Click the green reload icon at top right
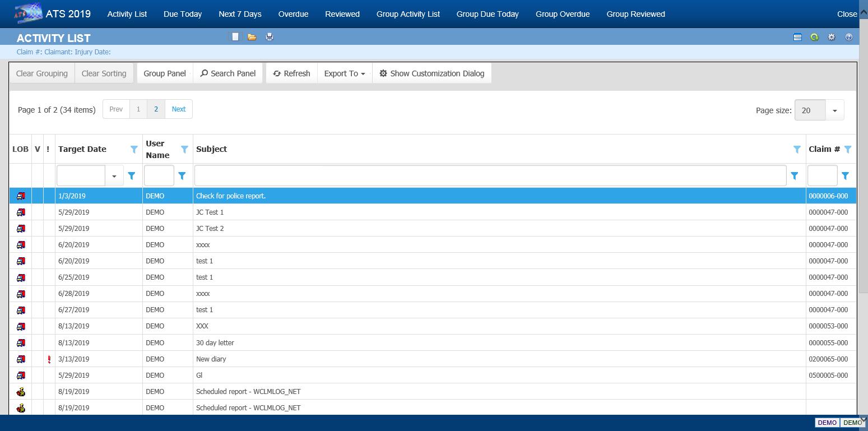 (814, 38)
